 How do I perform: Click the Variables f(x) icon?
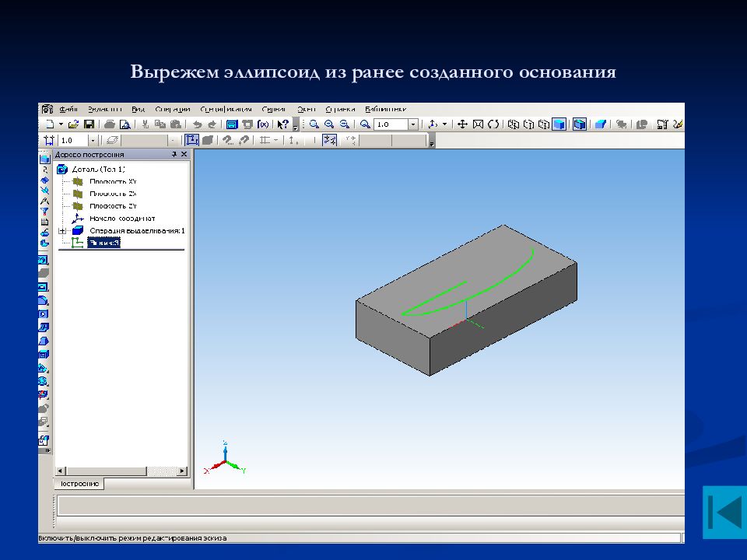262,124
